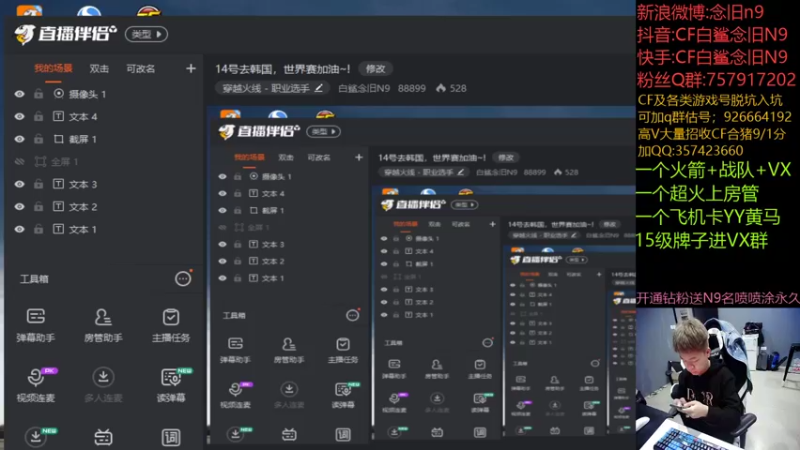Hide the 文本 2 source
The image size is (800, 450).
(x=19, y=207)
